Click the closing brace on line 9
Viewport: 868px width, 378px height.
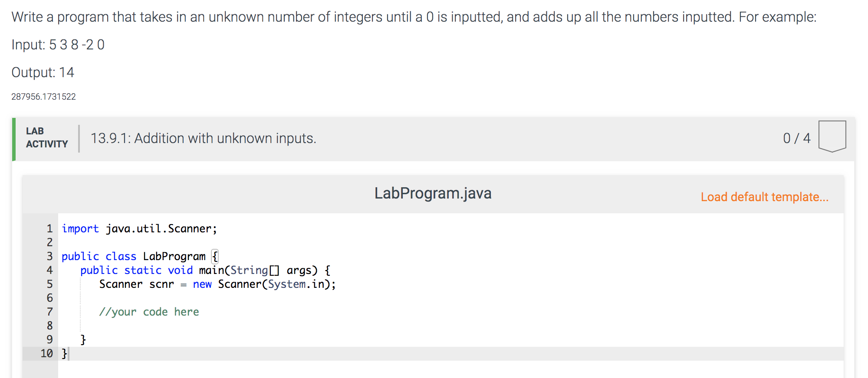pos(83,340)
